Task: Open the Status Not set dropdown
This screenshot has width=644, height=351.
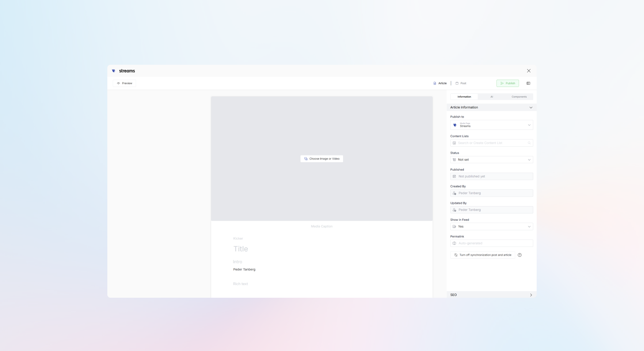Action: click(491, 159)
